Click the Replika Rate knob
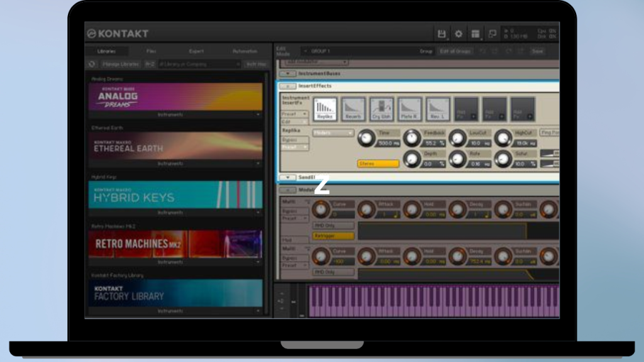The width and height of the screenshot is (644, 362). tap(457, 159)
